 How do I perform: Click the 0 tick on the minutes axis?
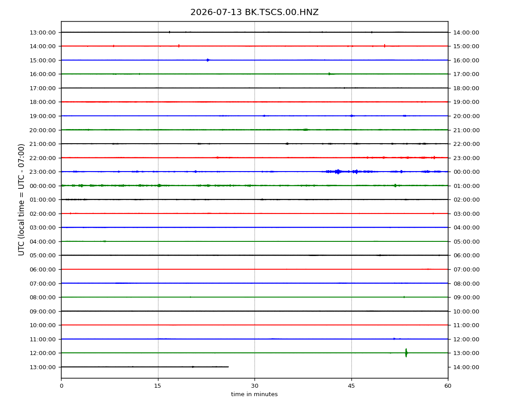click(62, 386)
